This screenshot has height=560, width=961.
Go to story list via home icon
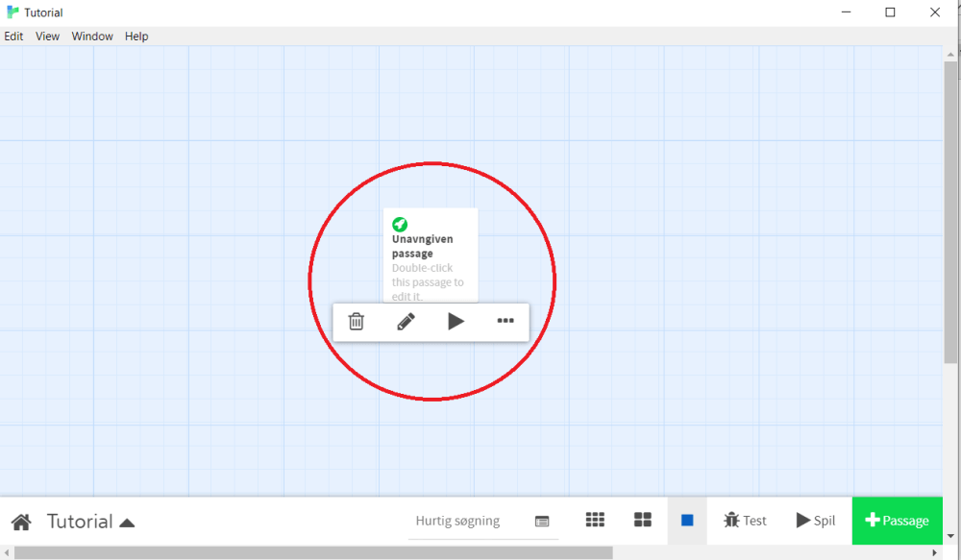[x=20, y=520]
